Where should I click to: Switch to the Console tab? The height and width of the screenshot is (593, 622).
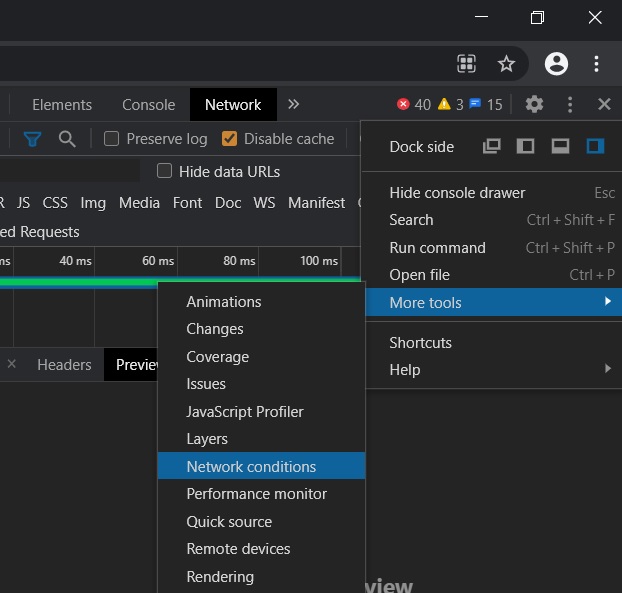[148, 104]
